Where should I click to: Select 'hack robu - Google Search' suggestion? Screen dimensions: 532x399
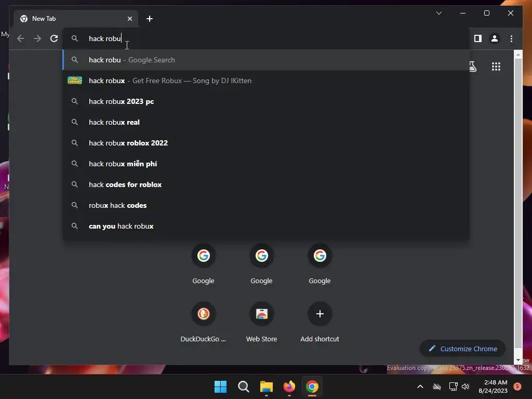pyautogui.click(x=266, y=60)
